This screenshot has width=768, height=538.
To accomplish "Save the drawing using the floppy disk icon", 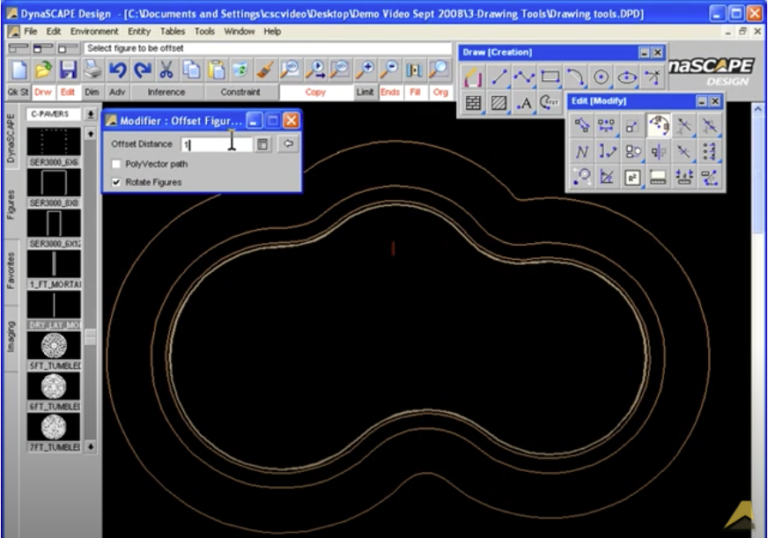I will coord(68,70).
